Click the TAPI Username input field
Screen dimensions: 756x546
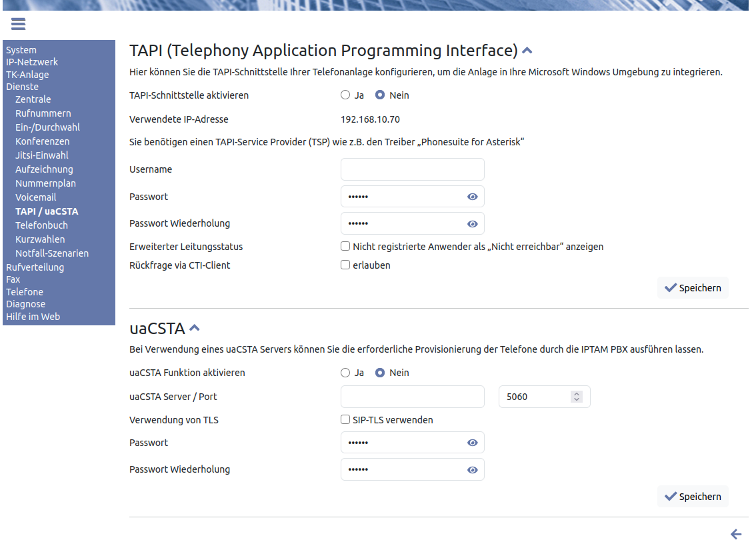click(412, 169)
